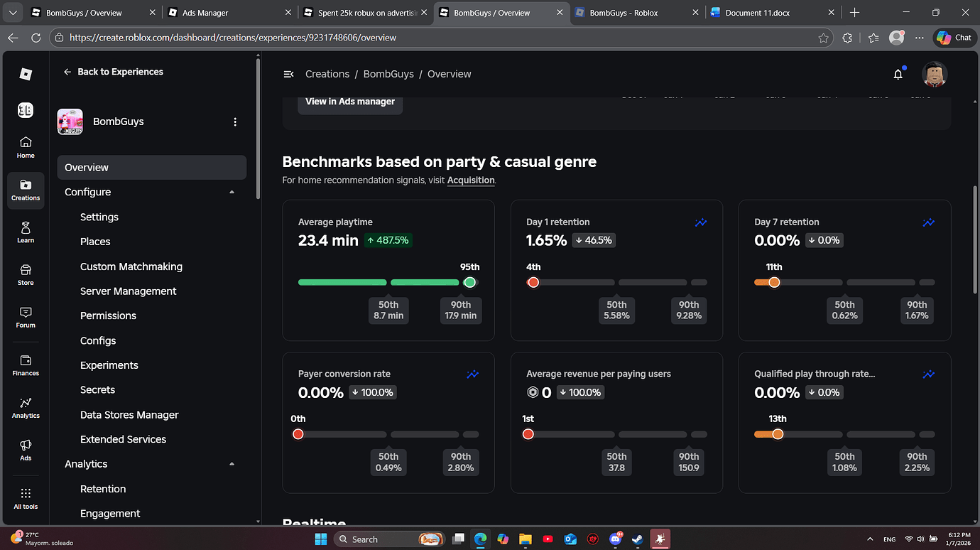Open Qualified play through rate trend icon
Image resolution: width=980 pixels, height=550 pixels.
tap(928, 374)
